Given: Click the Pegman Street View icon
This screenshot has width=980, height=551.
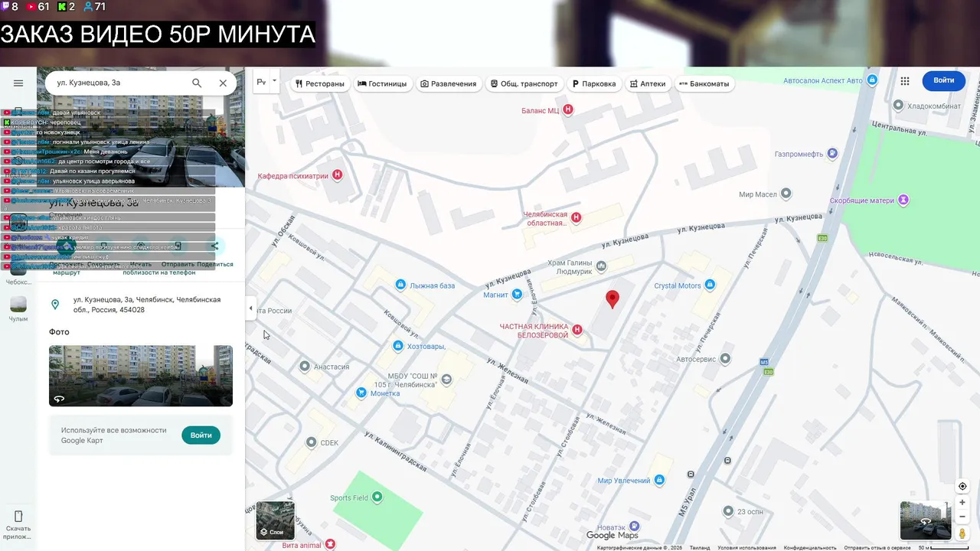Looking at the screenshot, I should [962, 533].
